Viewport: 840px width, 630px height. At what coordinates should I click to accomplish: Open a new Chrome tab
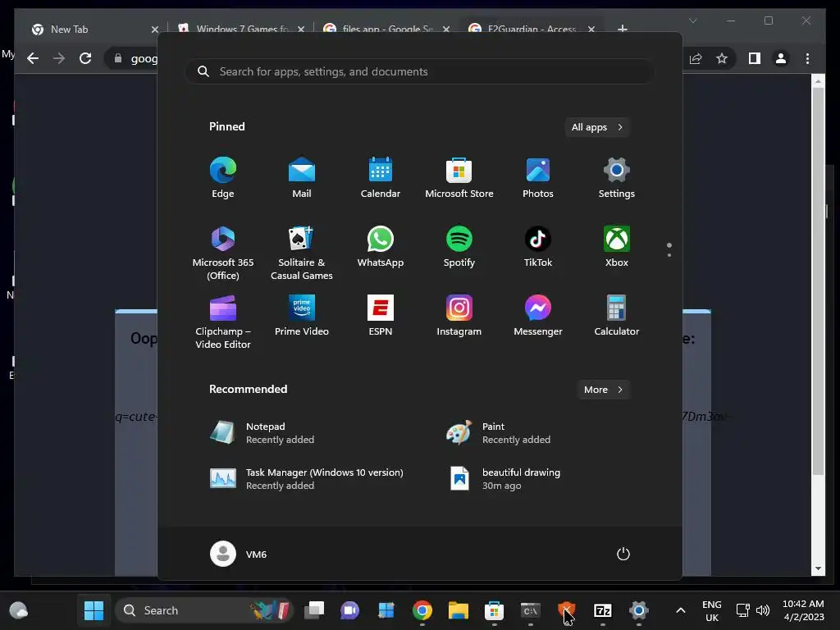pyautogui.click(x=622, y=29)
